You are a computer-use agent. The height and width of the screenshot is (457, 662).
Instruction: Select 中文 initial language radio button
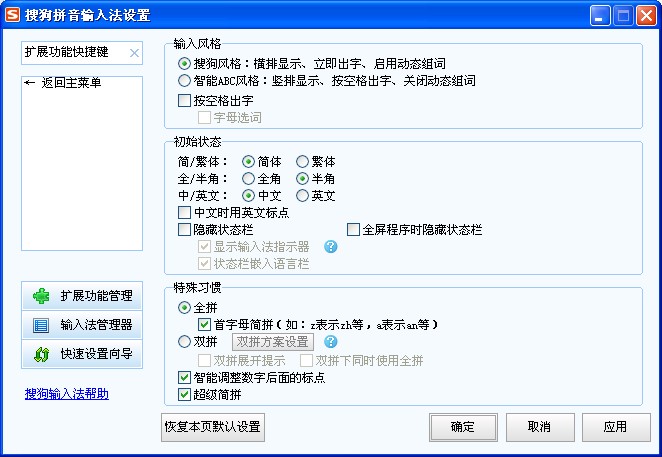point(248,196)
